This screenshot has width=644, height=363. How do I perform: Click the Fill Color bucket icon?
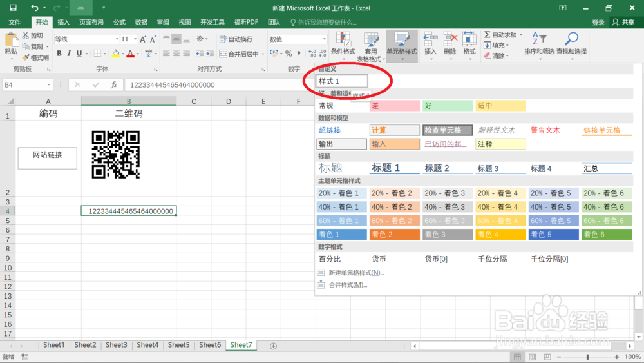pyautogui.click(x=116, y=54)
